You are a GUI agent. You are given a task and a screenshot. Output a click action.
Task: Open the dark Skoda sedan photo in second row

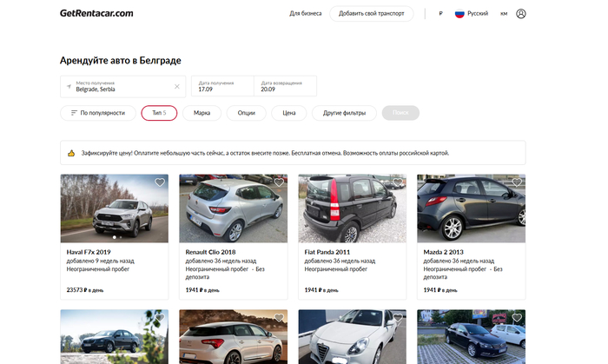pyautogui.click(x=115, y=336)
